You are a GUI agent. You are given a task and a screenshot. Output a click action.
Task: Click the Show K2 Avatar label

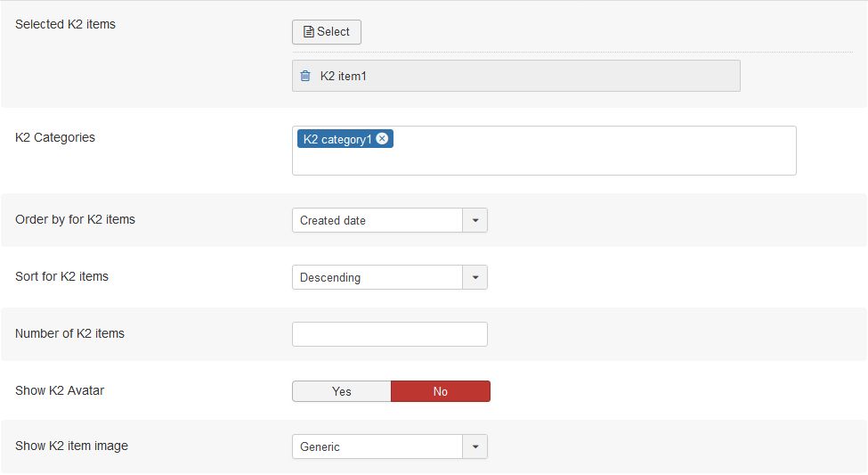60,390
